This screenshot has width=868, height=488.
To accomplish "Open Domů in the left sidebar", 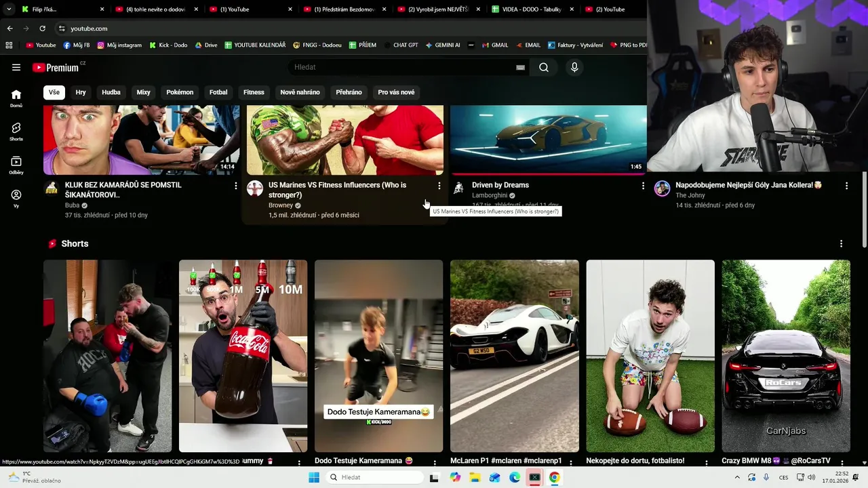I will coord(16,98).
